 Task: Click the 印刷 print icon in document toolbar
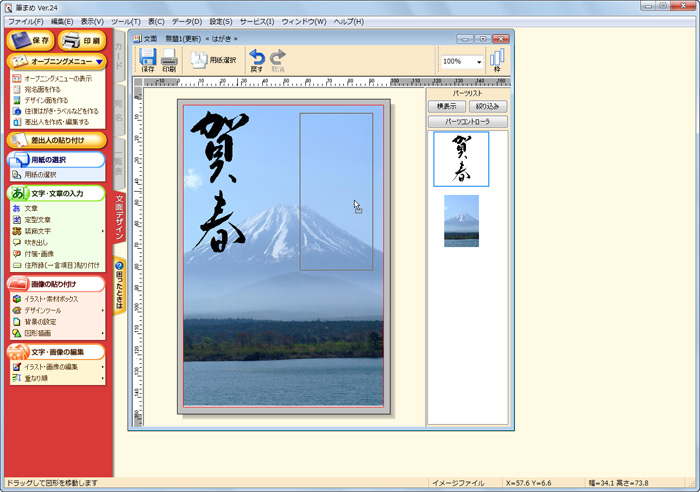click(169, 60)
